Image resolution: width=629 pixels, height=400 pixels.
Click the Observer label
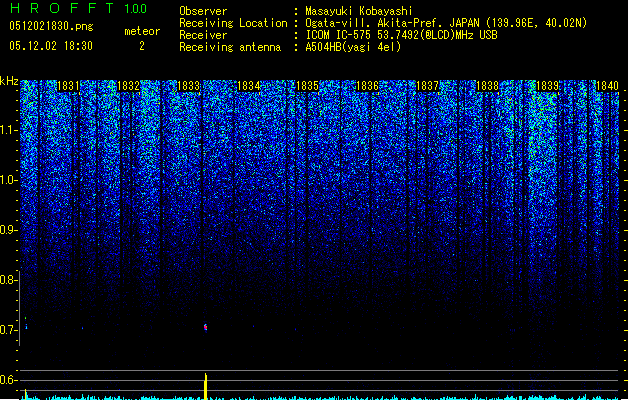(x=203, y=11)
